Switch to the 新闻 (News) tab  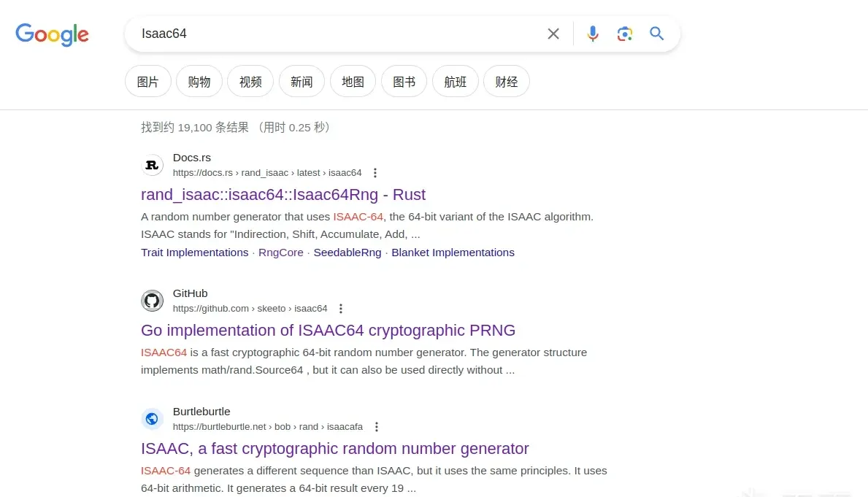(x=302, y=81)
